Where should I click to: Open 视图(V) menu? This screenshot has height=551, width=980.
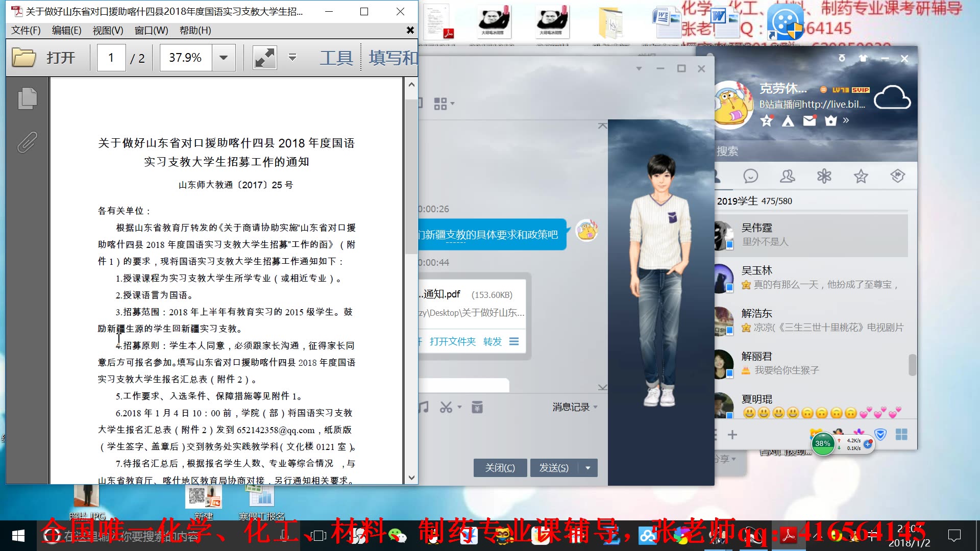pos(108,31)
